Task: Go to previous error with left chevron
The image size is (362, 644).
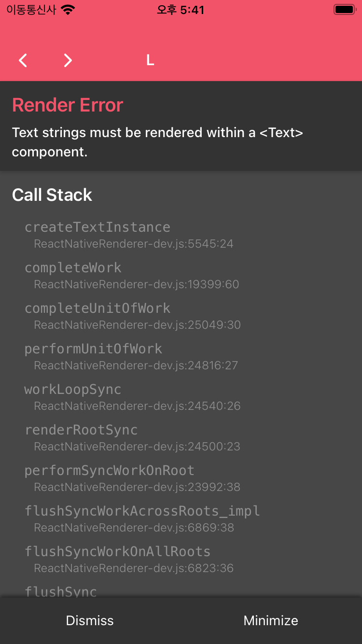Action: (23, 60)
